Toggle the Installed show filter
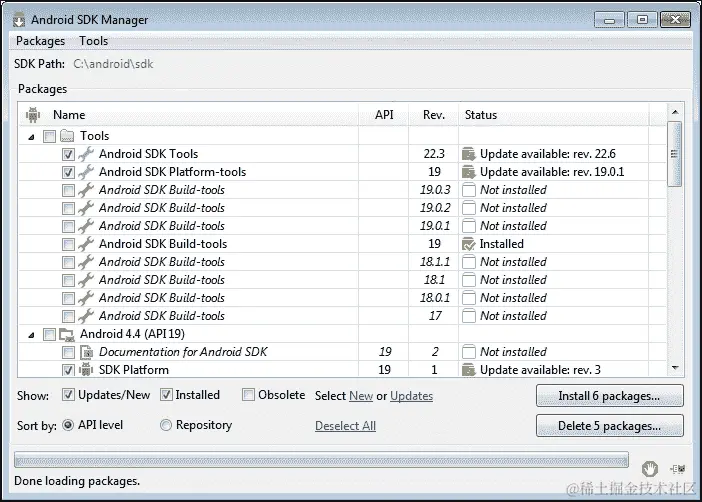The width and height of the screenshot is (702, 502). (x=166, y=395)
